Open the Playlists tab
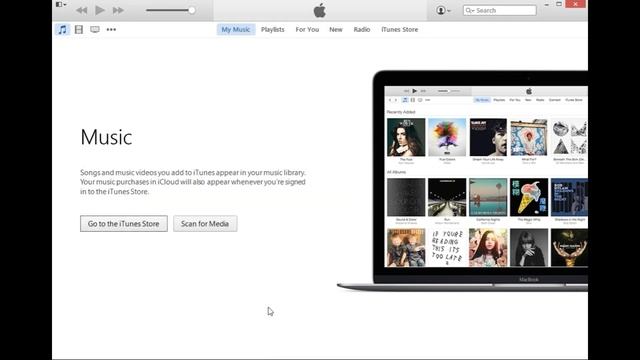Viewport: 640px width, 360px height. pyautogui.click(x=273, y=29)
